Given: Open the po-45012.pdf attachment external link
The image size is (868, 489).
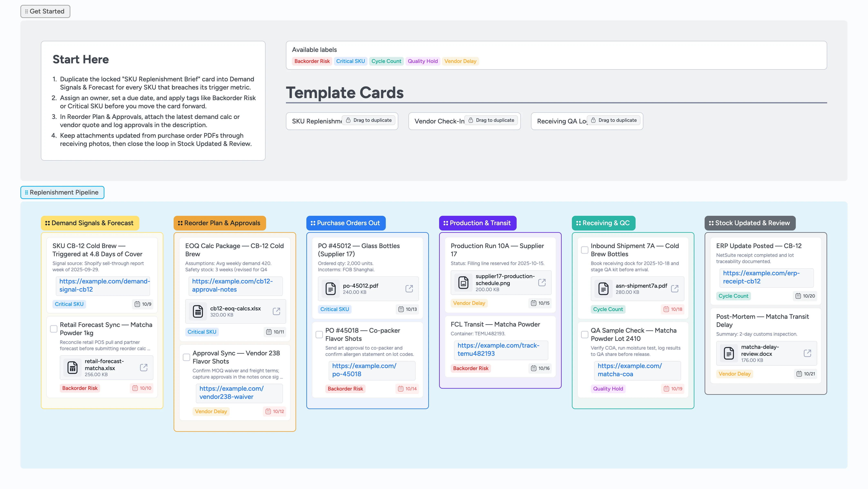Looking at the screenshot, I should coord(409,289).
